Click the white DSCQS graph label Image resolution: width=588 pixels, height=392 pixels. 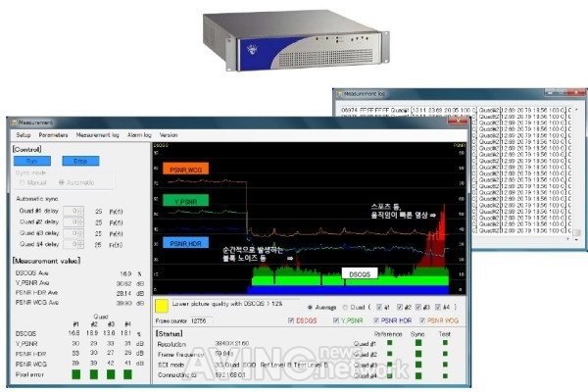360,273
